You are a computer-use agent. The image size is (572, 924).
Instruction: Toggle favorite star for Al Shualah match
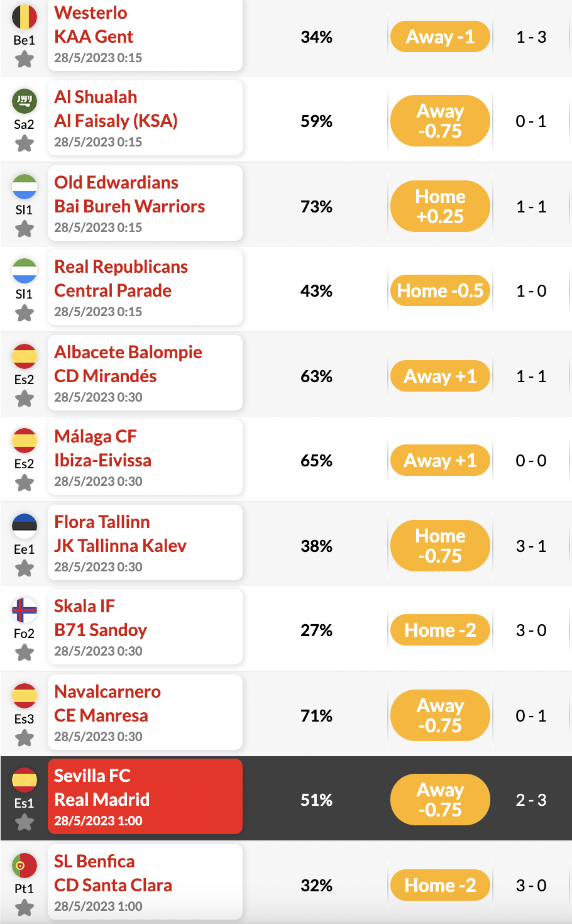25,144
